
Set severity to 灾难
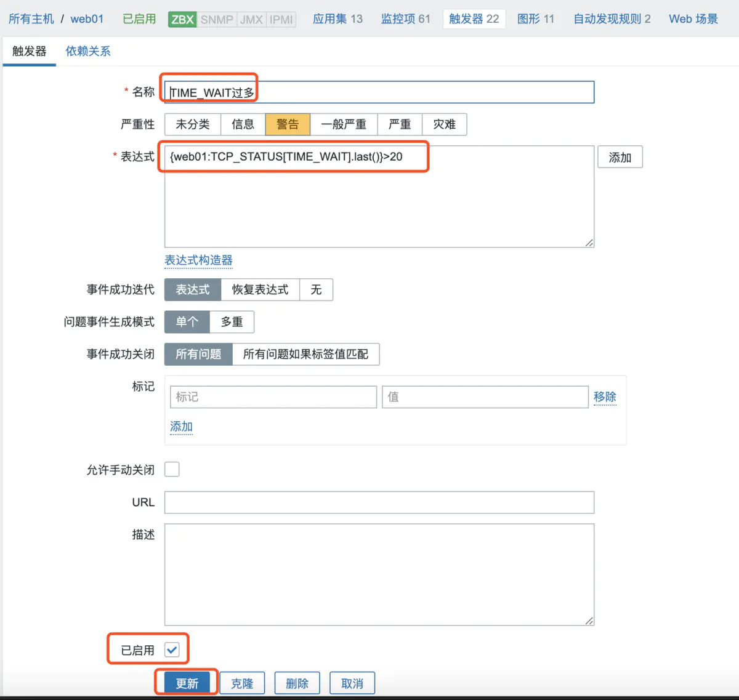point(444,124)
